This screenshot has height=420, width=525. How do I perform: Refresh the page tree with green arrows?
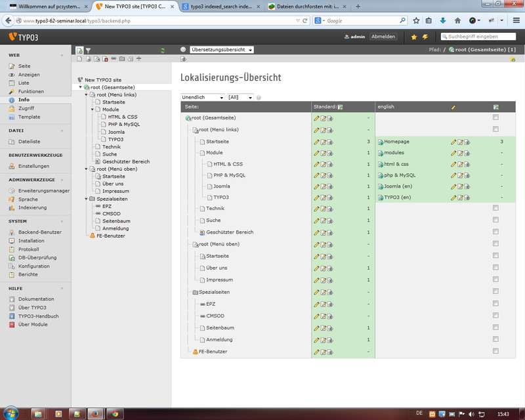coord(163,50)
